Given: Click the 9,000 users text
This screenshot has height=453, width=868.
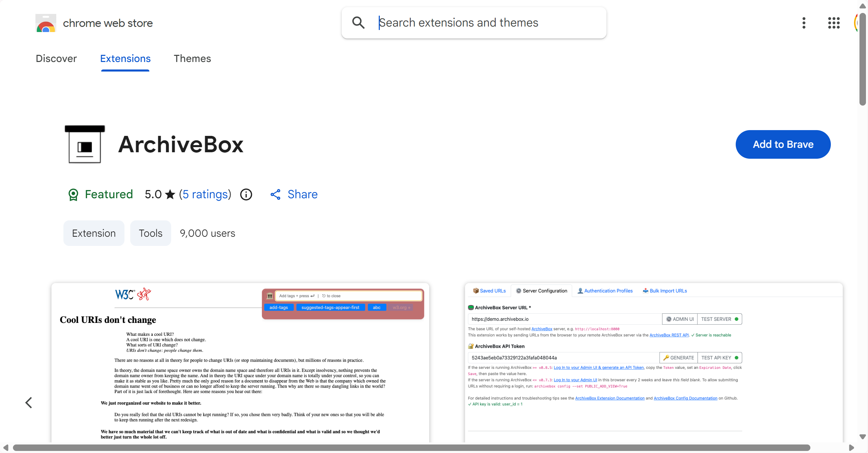Looking at the screenshot, I should coord(207,233).
